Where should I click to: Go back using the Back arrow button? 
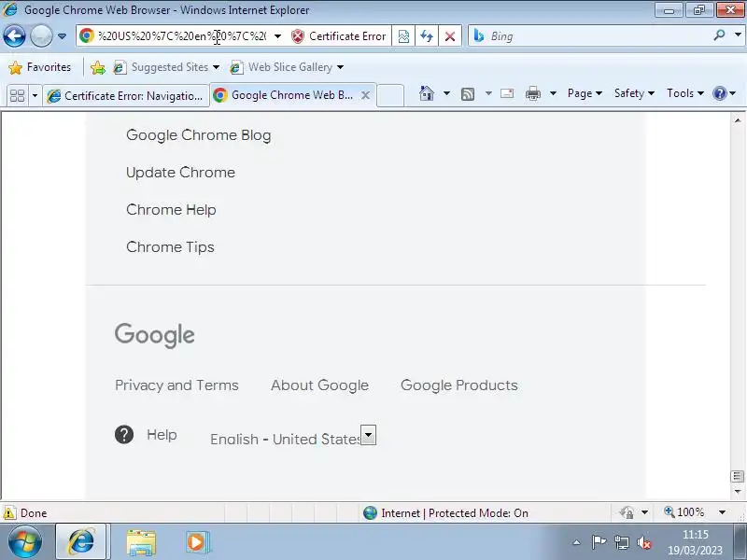[x=14, y=36]
